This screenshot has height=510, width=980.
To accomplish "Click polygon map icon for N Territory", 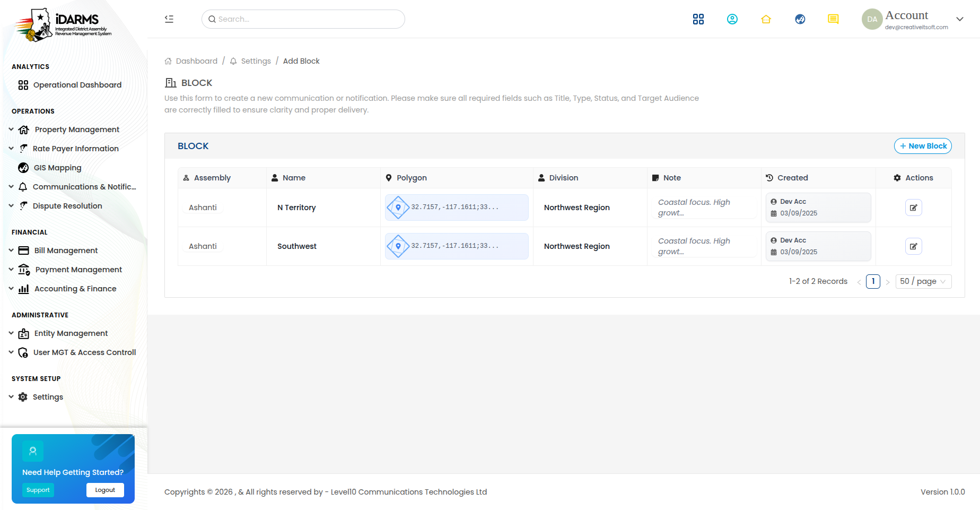I will tap(398, 208).
